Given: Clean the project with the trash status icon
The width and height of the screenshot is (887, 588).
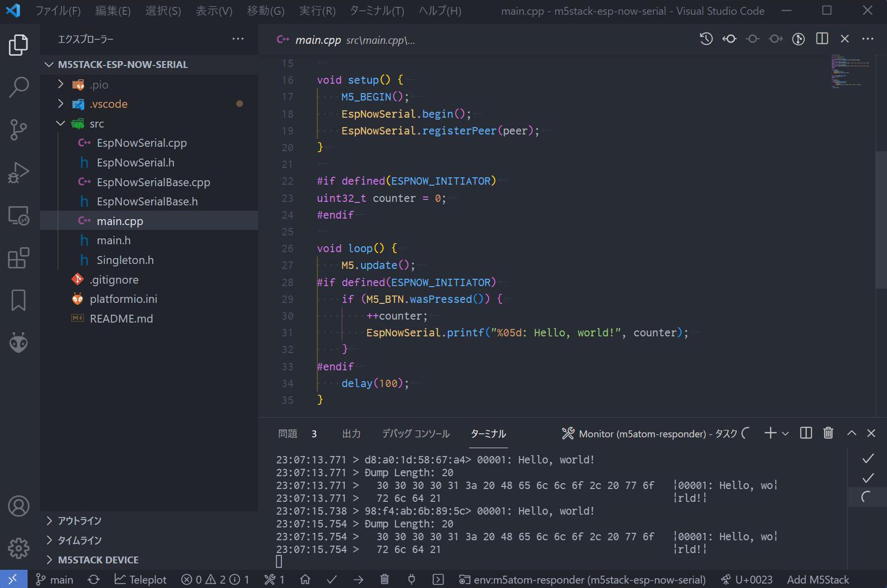Looking at the screenshot, I should tap(385, 579).
